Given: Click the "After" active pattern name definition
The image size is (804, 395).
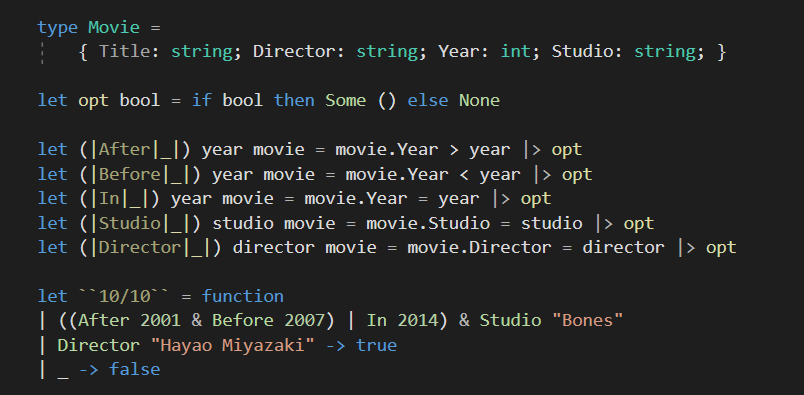Looking at the screenshot, I should (124, 149).
